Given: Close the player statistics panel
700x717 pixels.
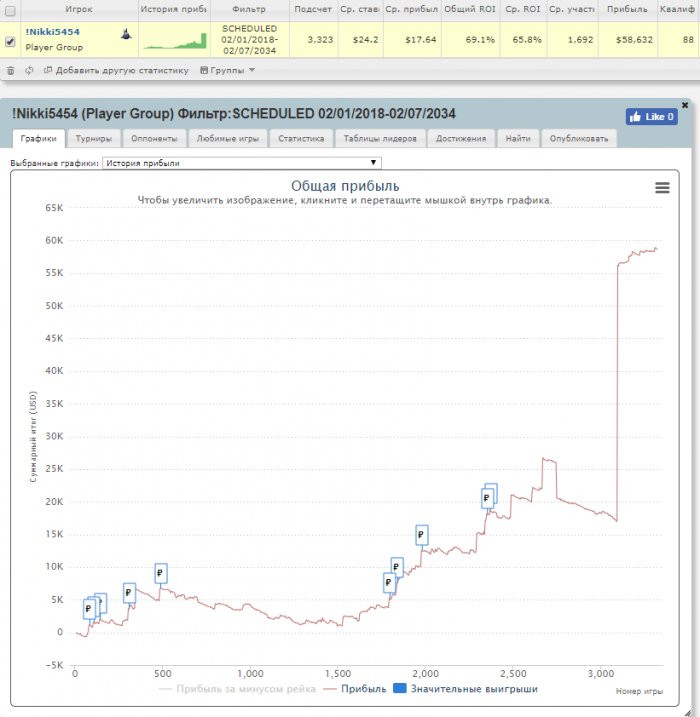Looking at the screenshot, I should coord(684,104).
